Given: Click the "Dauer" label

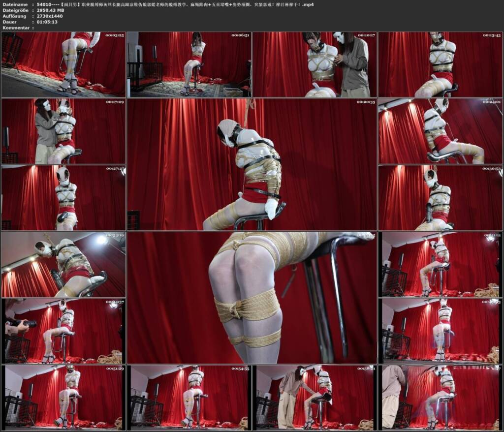Looking at the screenshot, I should point(10,22).
